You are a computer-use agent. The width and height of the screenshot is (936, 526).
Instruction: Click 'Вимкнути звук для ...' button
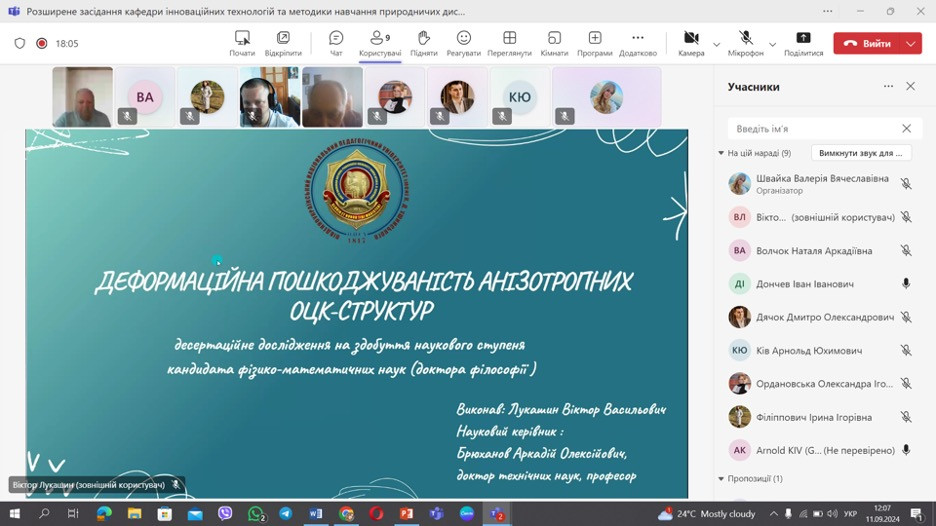coord(860,153)
